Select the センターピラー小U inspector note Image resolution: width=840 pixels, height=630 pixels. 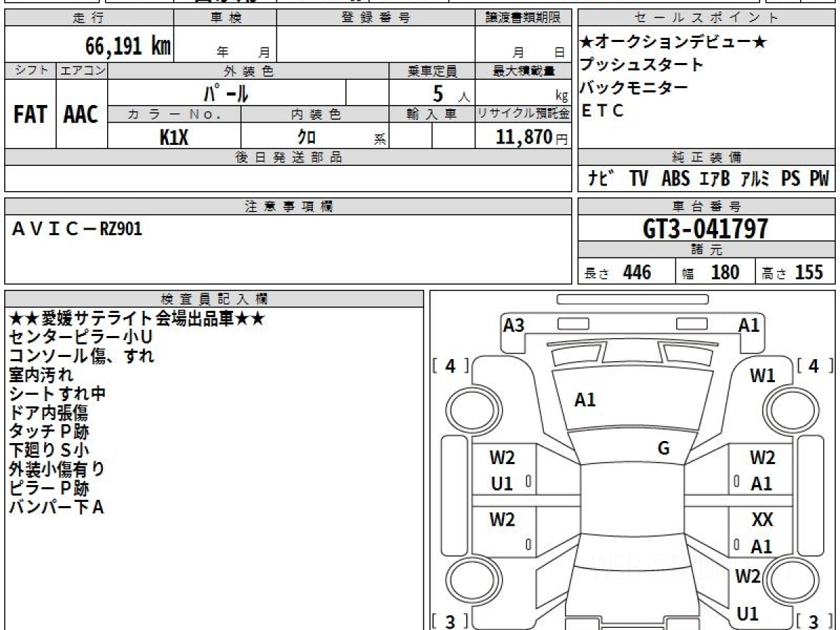pyautogui.click(x=80, y=337)
